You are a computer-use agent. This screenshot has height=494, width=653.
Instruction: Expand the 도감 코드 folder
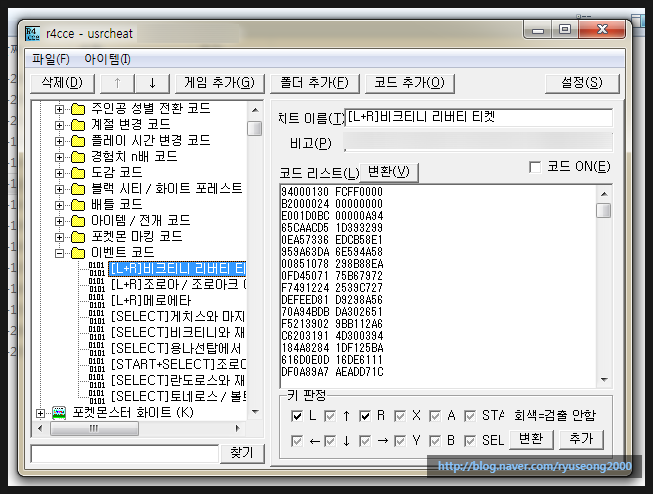coord(60,173)
